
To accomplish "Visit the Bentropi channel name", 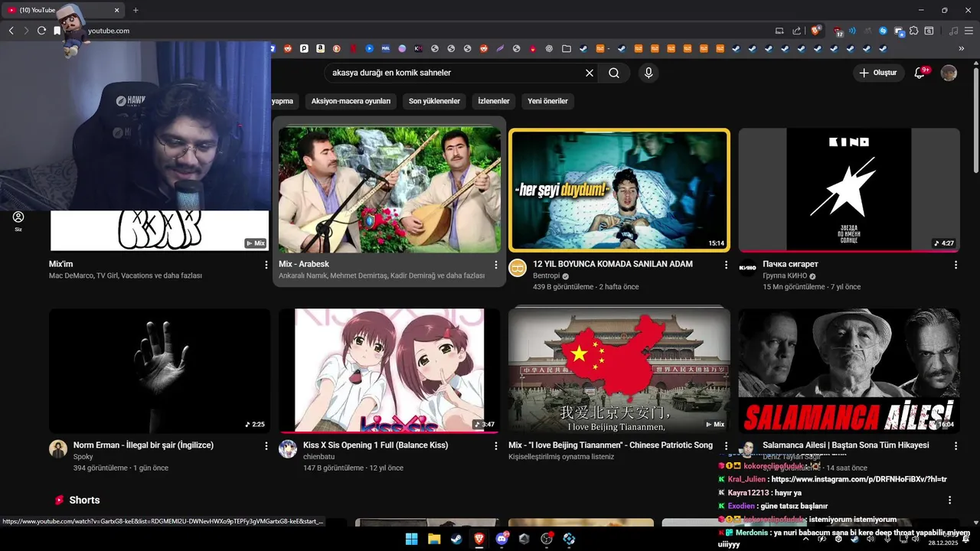I will (x=547, y=275).
